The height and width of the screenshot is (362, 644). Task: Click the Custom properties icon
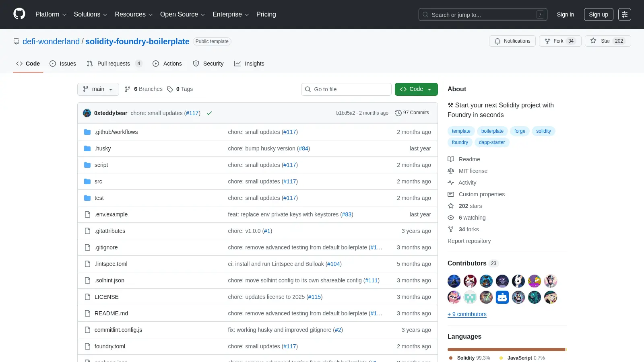pos(451,194)
